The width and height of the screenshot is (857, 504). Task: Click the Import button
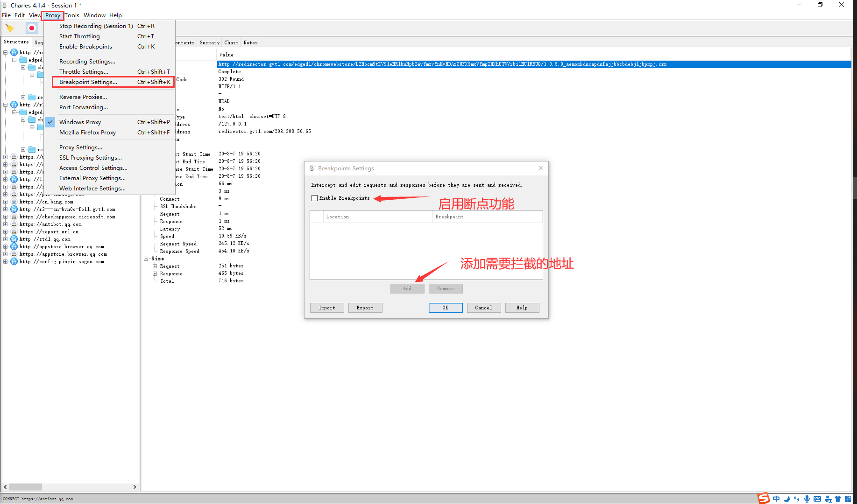(x=327, y=308)
